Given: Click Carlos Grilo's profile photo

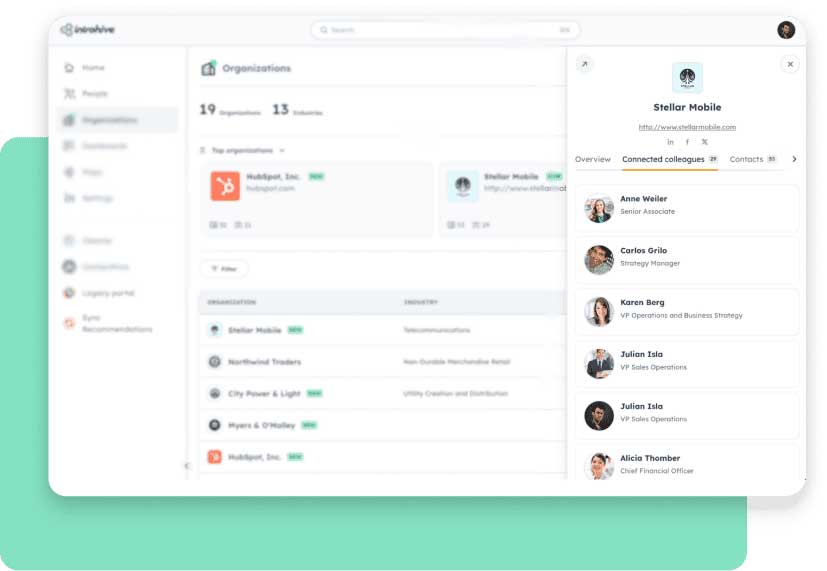Looking at the screenshot, I should pyautogui.click(x=599, y=259).
